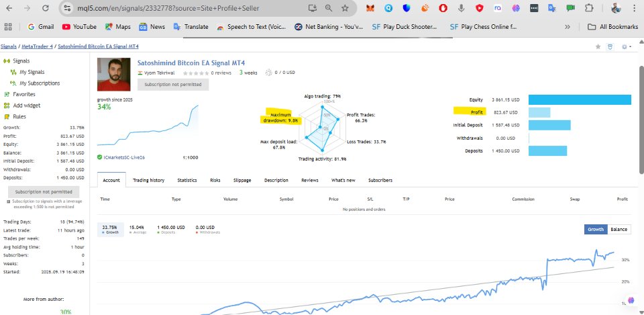Switch to the Risks tab
Image resolution: width=644 pixels, height=315 pixels.
[x=215, y=180]
